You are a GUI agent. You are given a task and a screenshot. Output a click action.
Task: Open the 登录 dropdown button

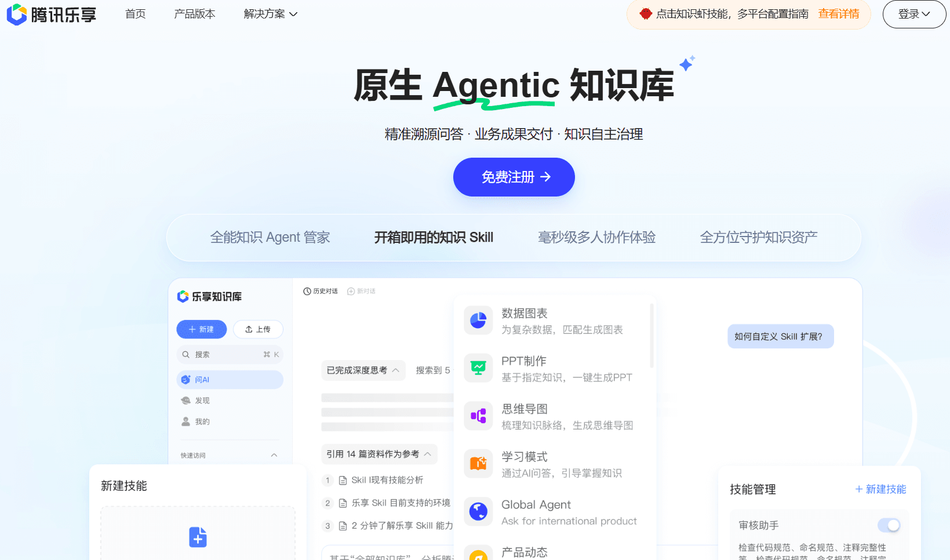(x=914, y=14)
